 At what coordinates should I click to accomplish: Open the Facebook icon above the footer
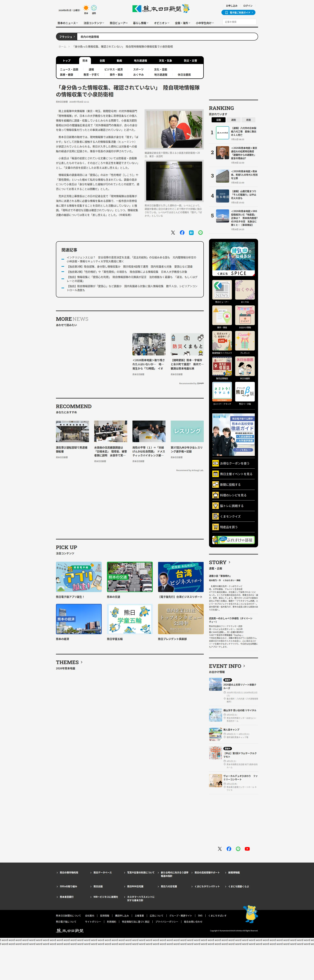point(229,849)
